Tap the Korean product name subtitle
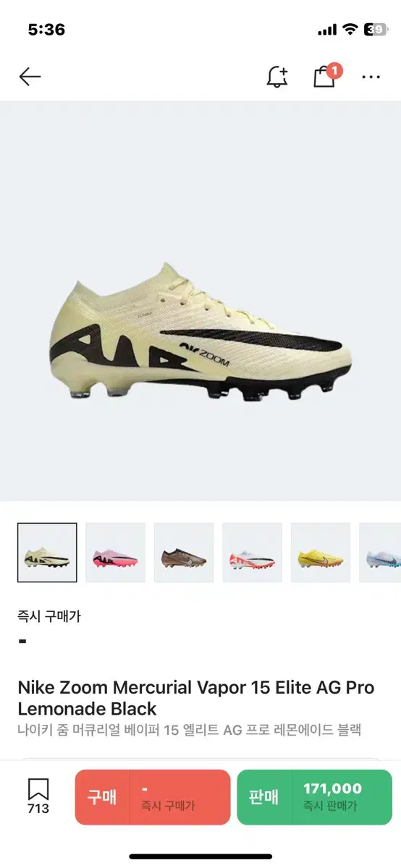 pyautogui.click(x=189, y=730)
